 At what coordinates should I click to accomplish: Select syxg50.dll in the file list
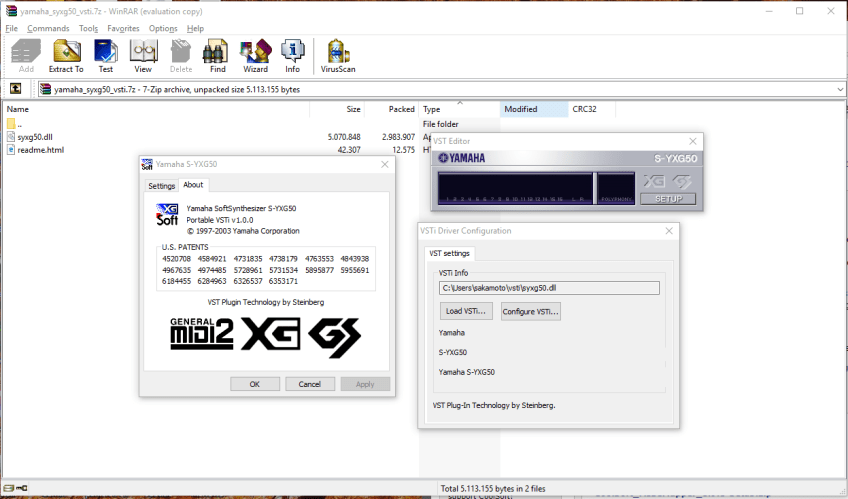38,136
